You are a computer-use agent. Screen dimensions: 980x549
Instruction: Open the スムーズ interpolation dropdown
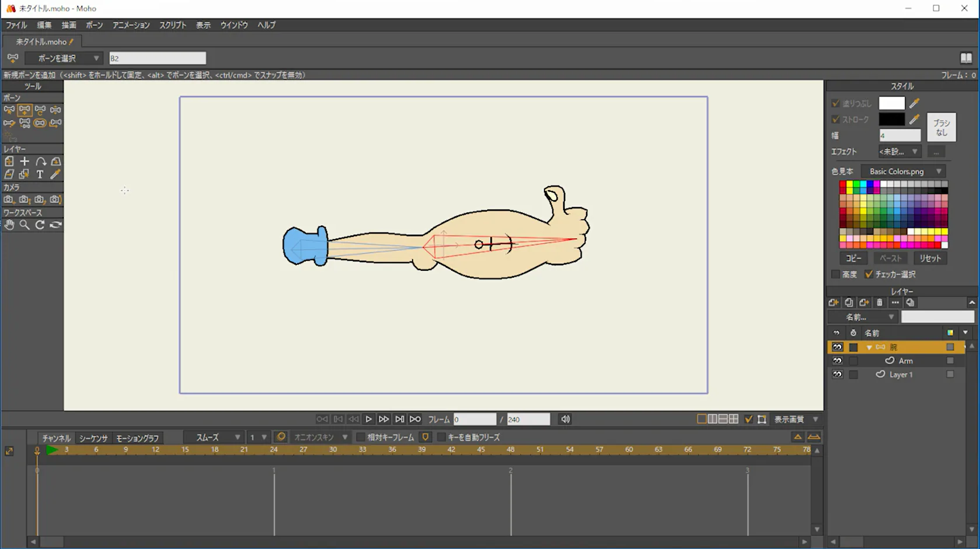click(213, 438)
